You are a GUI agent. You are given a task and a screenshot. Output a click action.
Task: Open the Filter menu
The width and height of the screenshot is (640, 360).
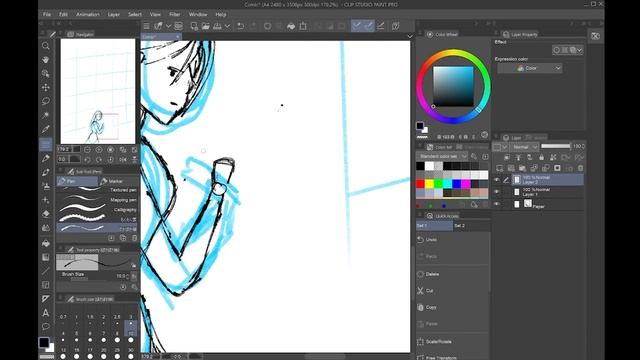pyautogui.click(x=174, y=14)
